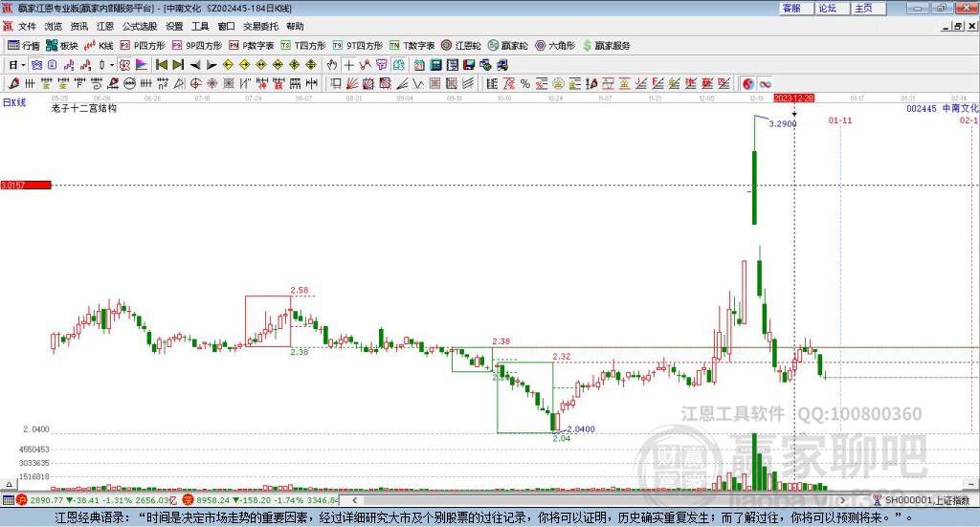Click the red 3.0157 price label
Image resolution: width=980 pixels, height=527 pixels.
click(x=26, y=185)
